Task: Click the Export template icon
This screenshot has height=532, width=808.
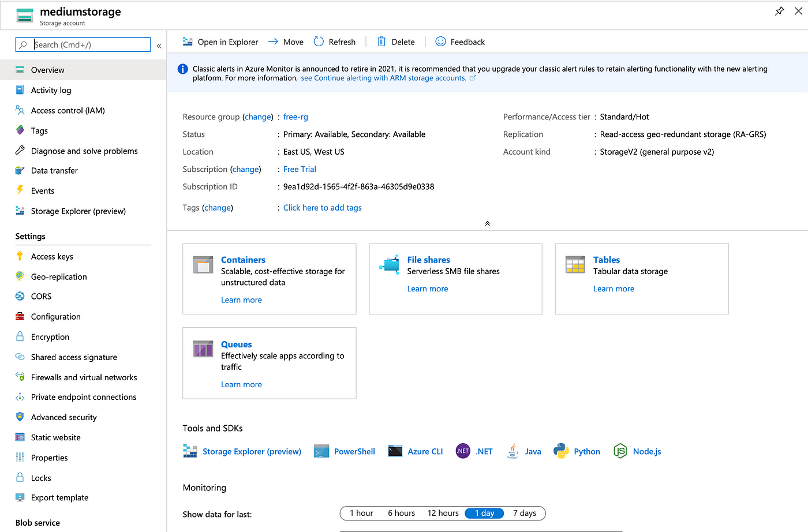Action: (x=20, y=497)
